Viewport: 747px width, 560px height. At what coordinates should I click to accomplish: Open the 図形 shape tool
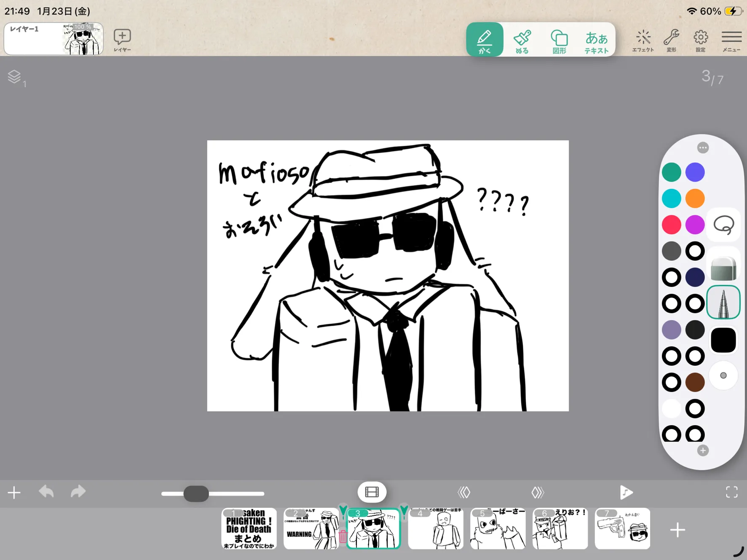[559, 40]
